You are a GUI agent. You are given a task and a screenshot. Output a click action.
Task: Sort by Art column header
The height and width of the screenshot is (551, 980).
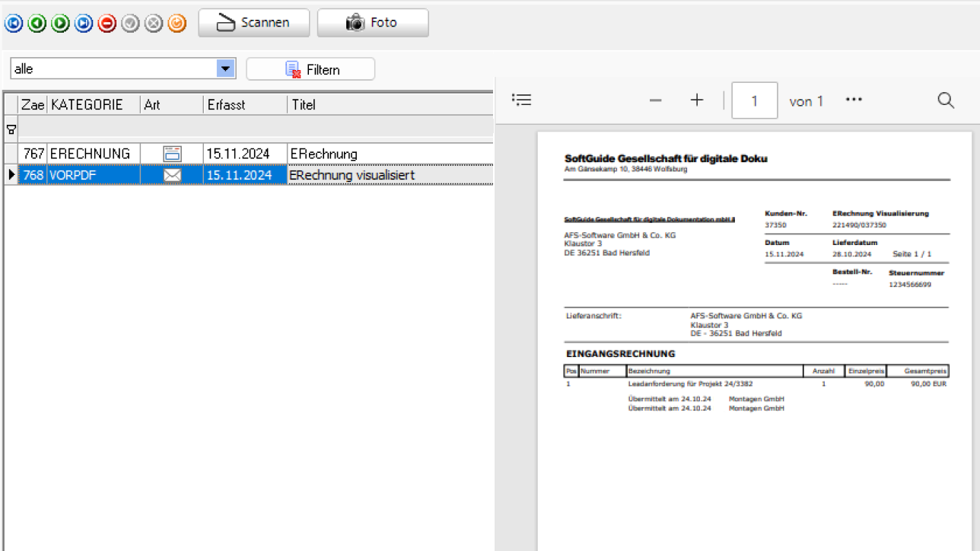172,105
